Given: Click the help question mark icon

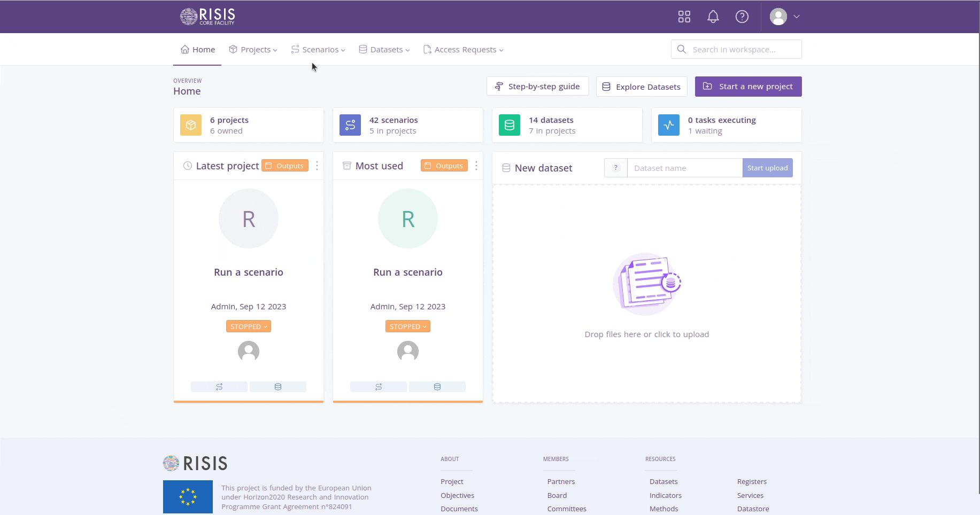Looking at the screenshot, I should (x=742, y=17).
